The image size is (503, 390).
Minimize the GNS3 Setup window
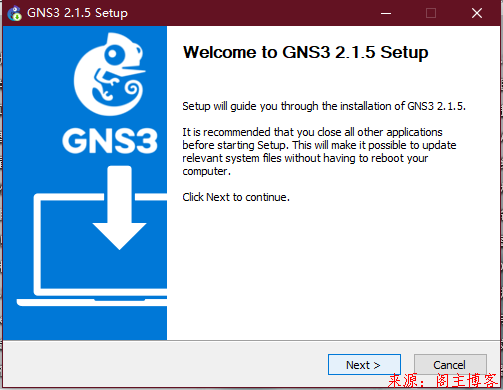point(386,13)
